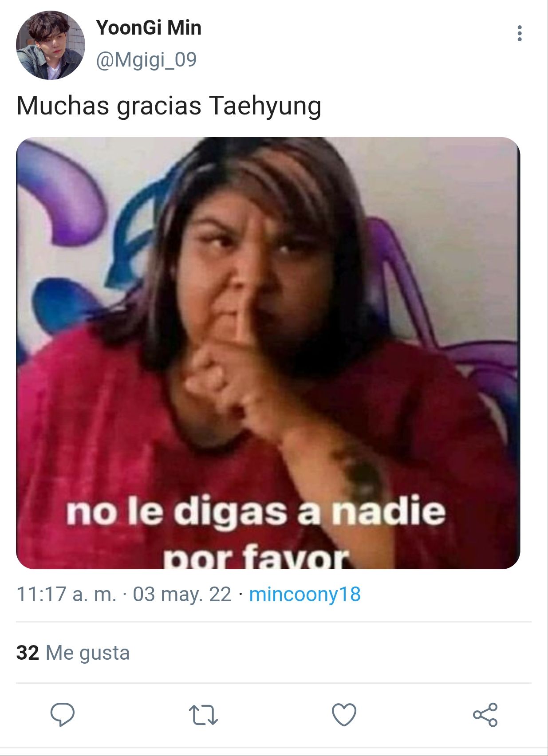Image resolution: width=548 pixels, height=756 pixels.
Task: Open the attached meme image
Action: click(268, 353)
